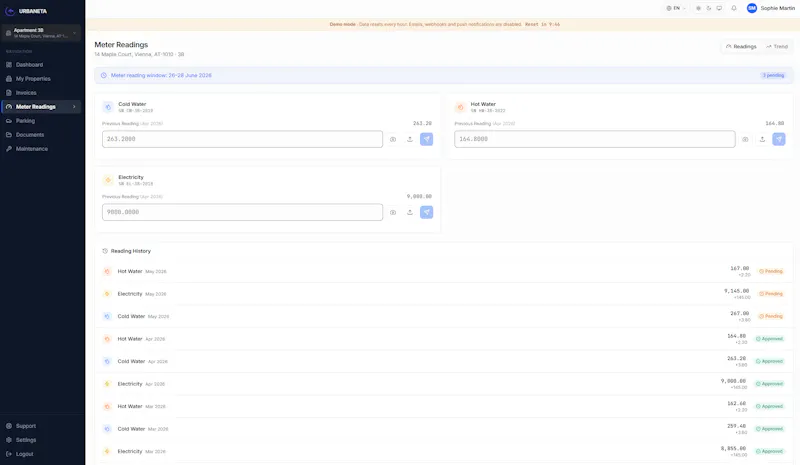Viewport: 800px width, 465px height.
Task: Switch to the Trend view tab
Action: [777, 46]
